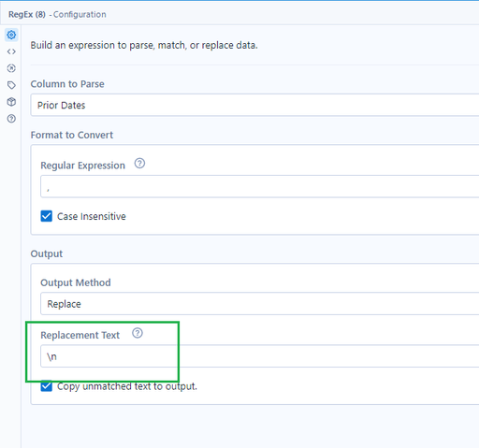479x448 pixels.
Task: Click the 'RegEx (8)' title text
Action: pos(27,14)
